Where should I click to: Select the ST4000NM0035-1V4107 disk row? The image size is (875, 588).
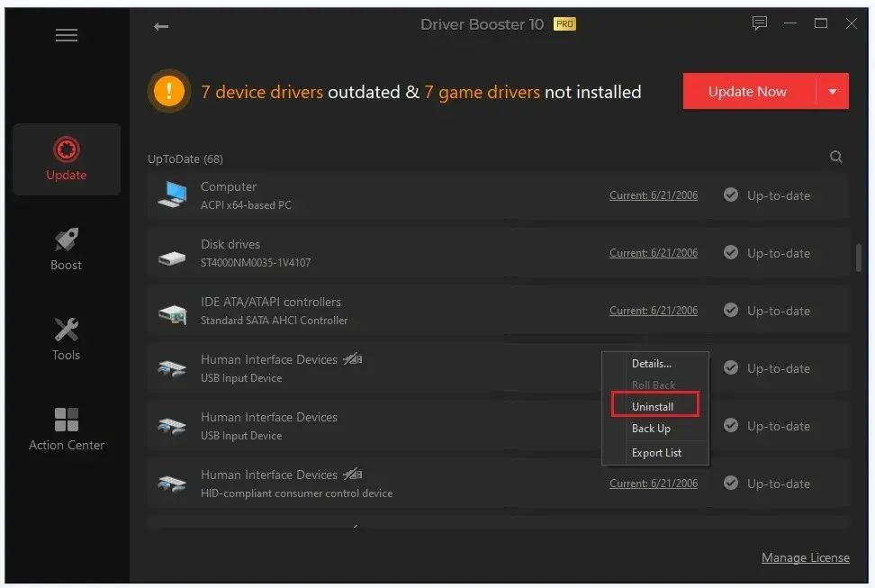[499, 253]
